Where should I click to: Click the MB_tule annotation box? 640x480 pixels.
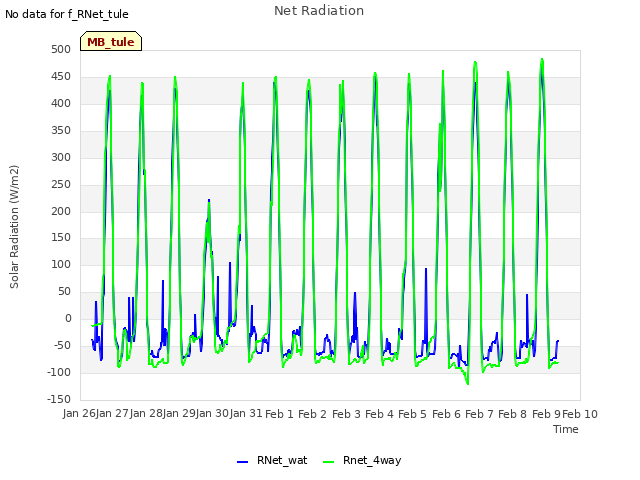click(x=111, y=41)
